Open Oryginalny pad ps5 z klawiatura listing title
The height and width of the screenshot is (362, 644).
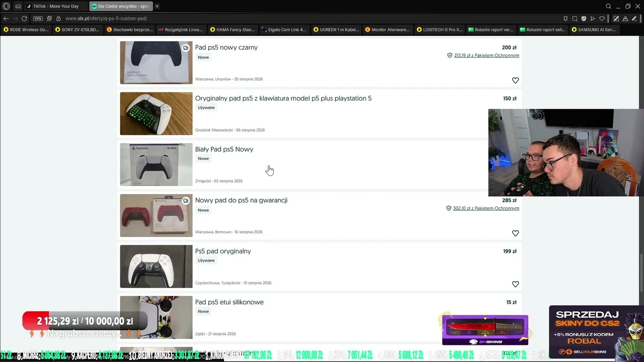point(283,99)
